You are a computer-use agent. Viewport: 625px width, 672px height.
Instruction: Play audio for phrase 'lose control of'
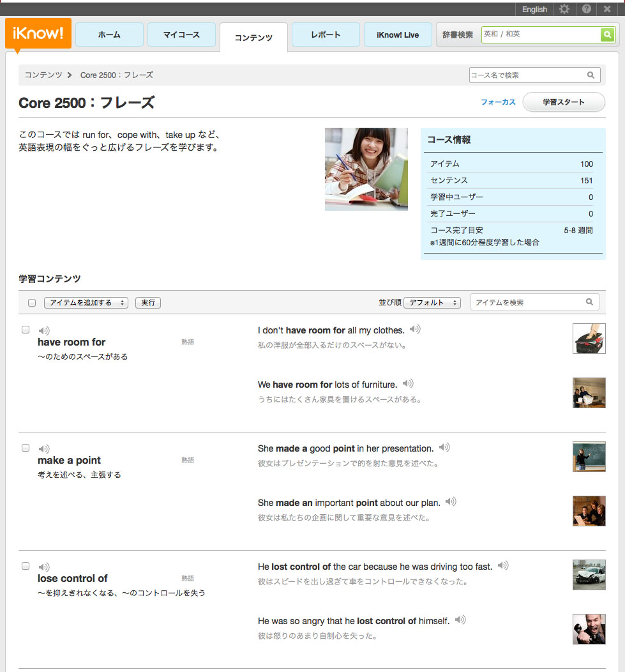[43, 567]
